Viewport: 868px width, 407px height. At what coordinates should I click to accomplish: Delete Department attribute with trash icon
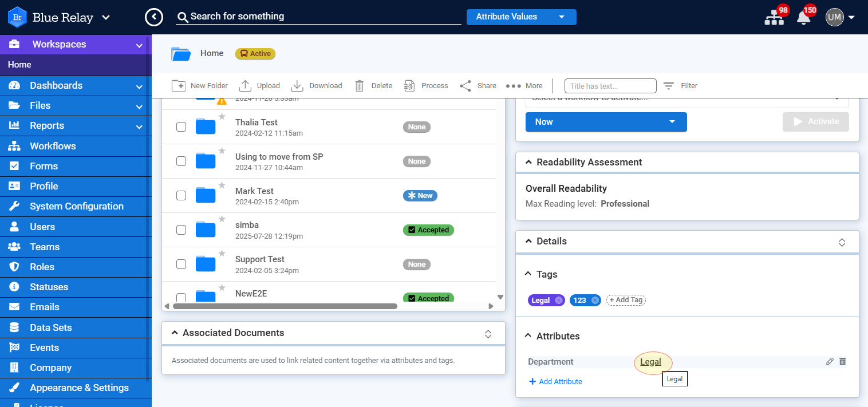[842, 362]
